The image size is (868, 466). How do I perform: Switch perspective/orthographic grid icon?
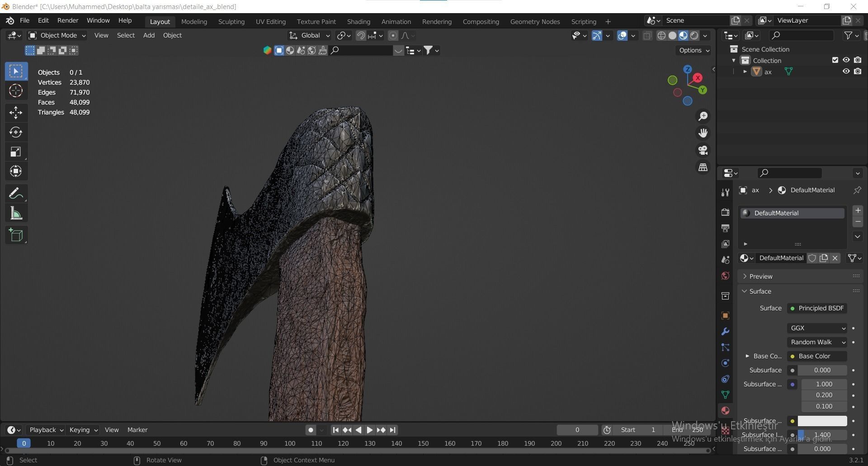pyautogui.click(x=703, y=167)
